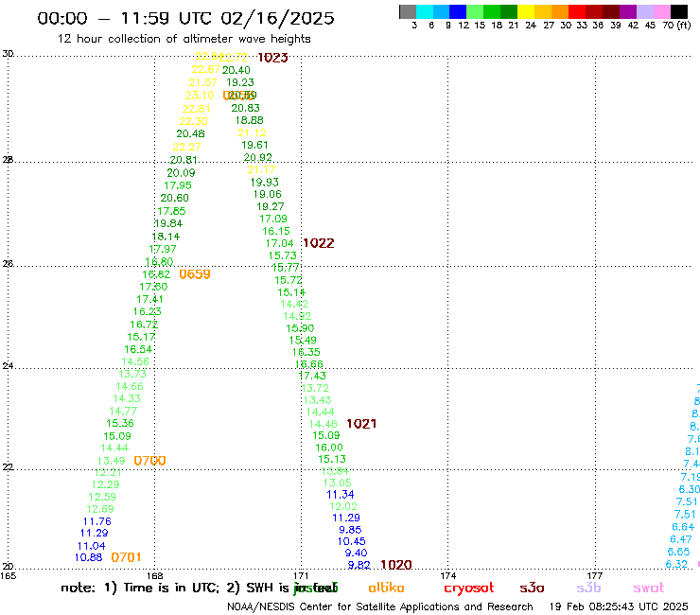700x615 pixels.
Task: Select the wave height value 16.23
Action: (148, 311)
